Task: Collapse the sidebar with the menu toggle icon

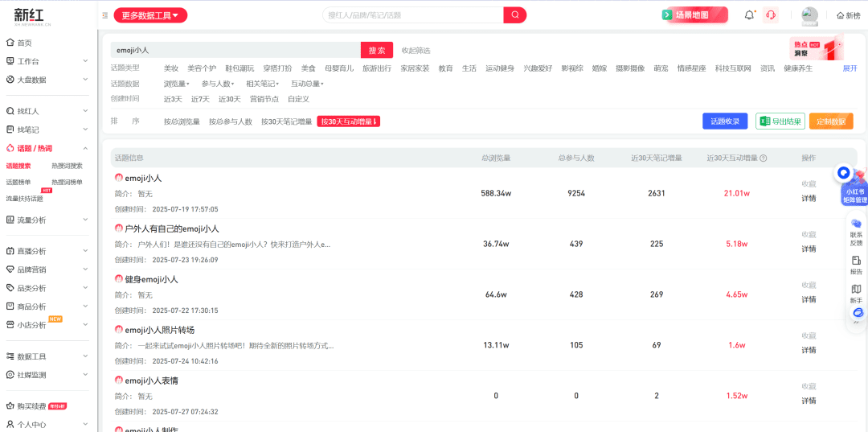Action: (105, 15)
